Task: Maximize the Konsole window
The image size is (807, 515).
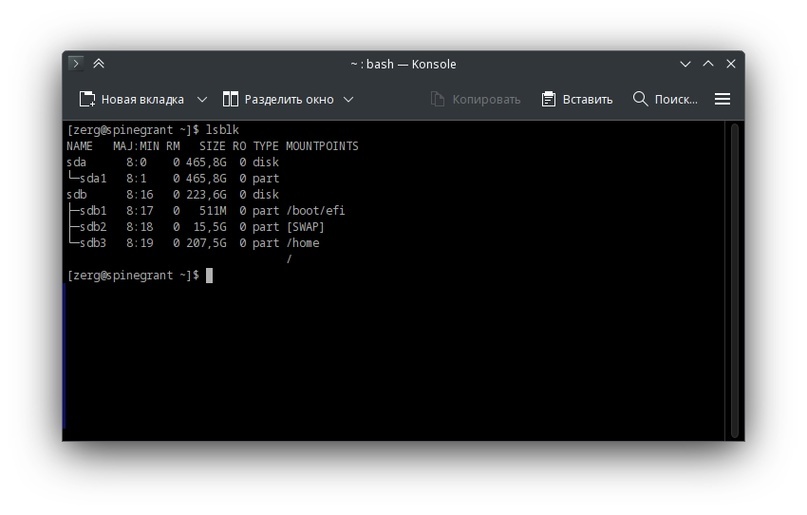Action: pos(708,64)
